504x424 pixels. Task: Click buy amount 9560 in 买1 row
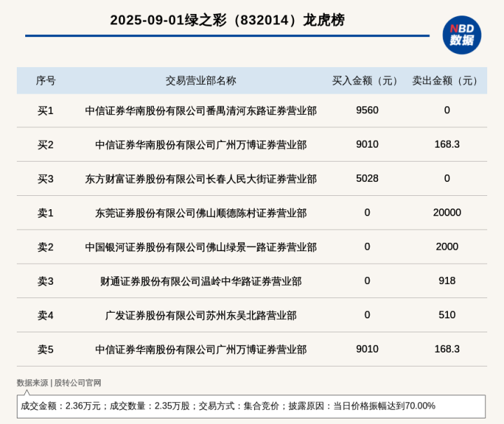pyautogui.click(x=367, y=110)
